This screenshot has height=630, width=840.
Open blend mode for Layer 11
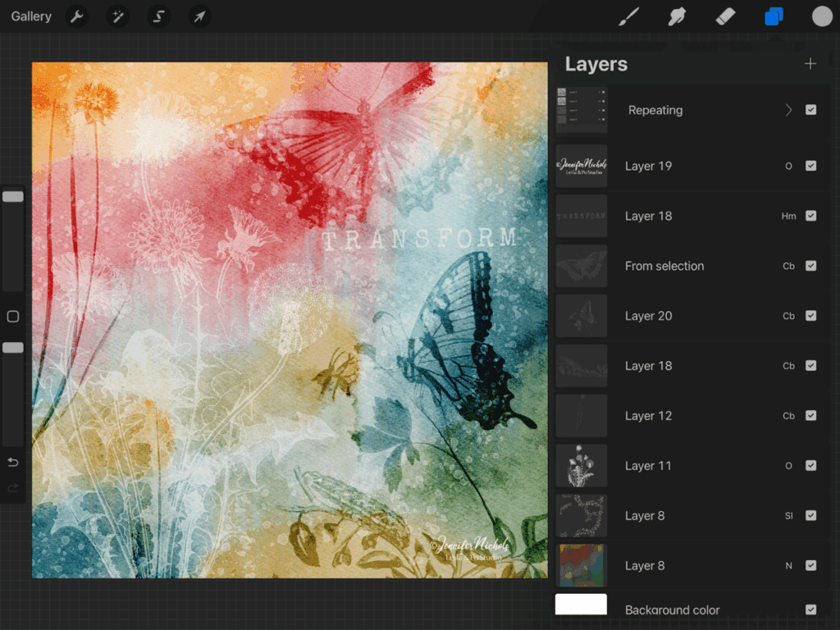[788, 466]
